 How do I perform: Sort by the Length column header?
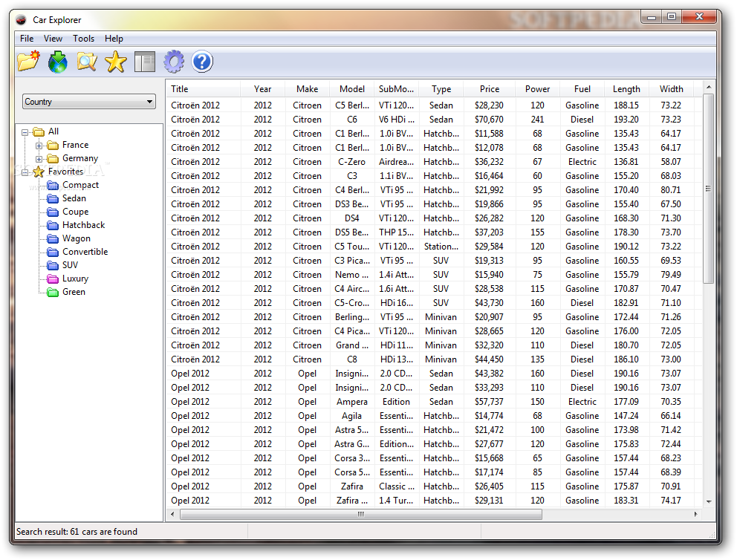626,89
